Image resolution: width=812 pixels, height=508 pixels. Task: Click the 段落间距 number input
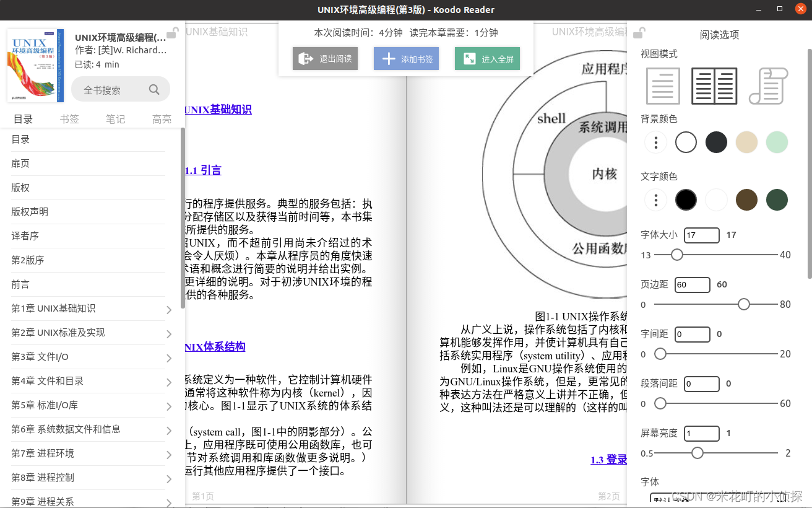click(702, 383)
